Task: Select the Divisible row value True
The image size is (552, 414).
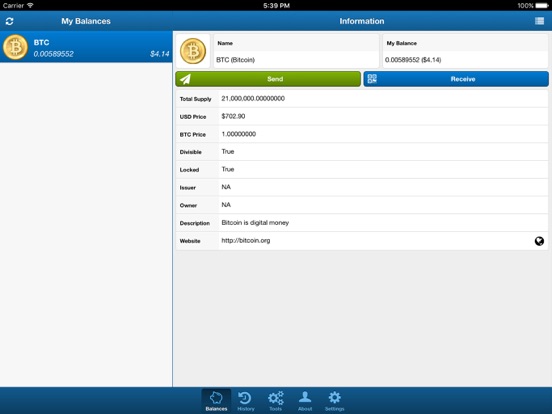Action: 228,152
